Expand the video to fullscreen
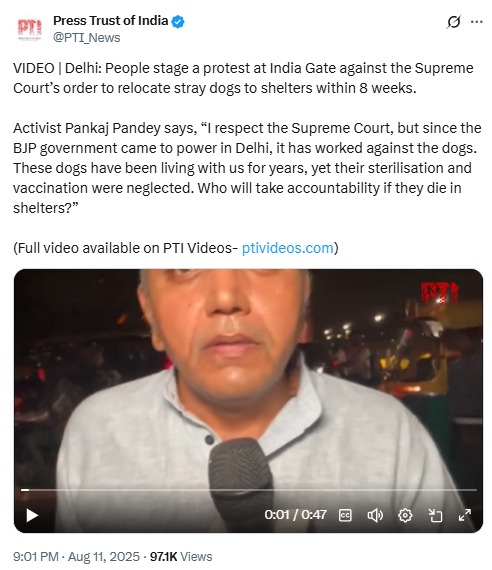This screenshot has width=492, height=570. (x=465, y=515)
